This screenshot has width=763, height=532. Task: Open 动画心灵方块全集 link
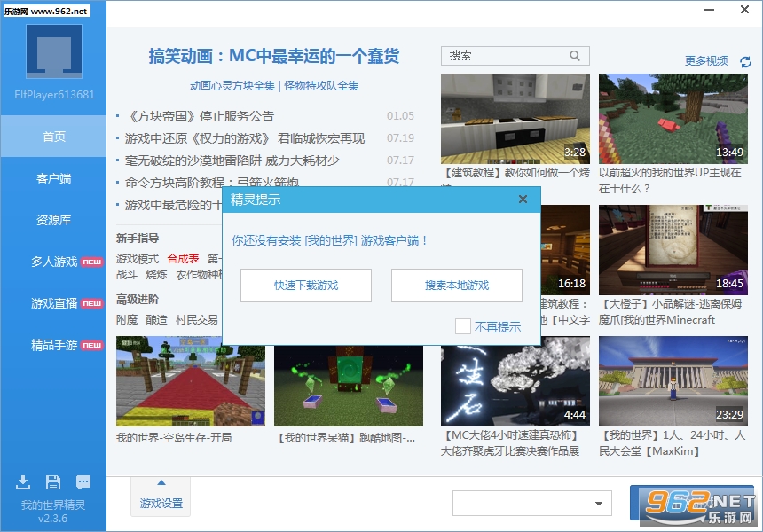click(232, 86)
